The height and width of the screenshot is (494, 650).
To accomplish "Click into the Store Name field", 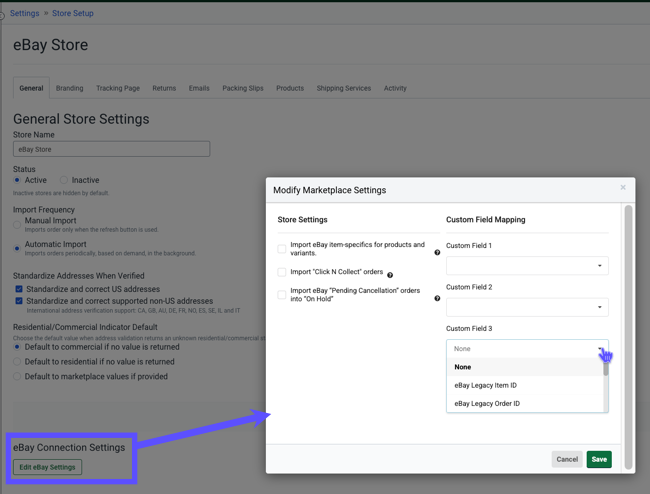I will [112, 149].
